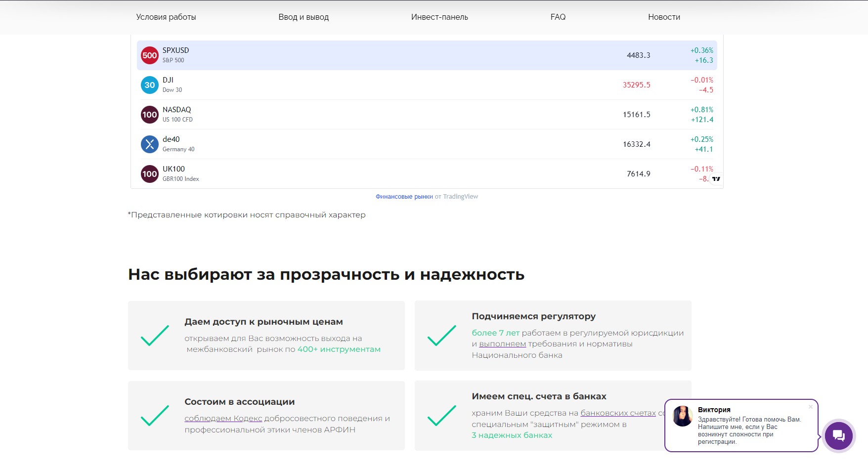Select the NASDAQ ticker name
This screenshot has width=868, height=470.
[176, 110]
